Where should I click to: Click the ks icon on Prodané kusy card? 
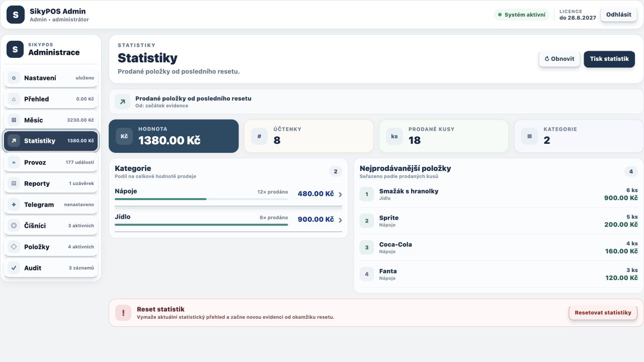coord(394,136)
